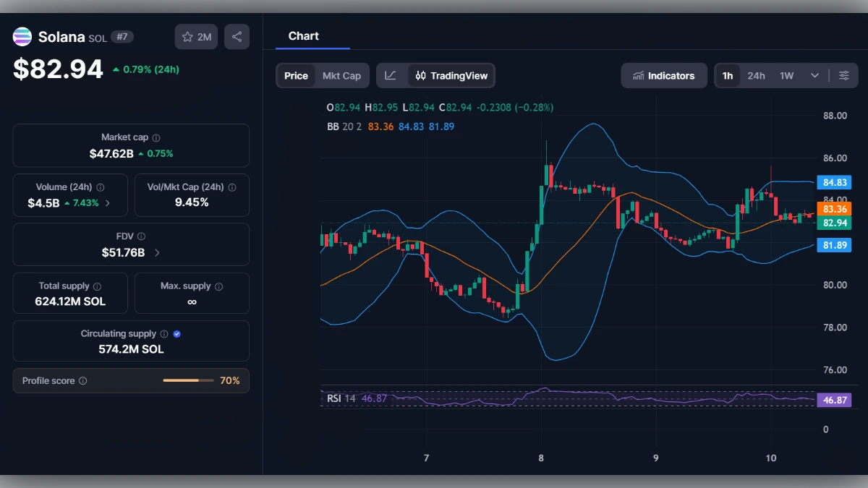The height and width of the screenshot is (488, 868).
Task: Click the share icon next to the watchlist star
Action: coord(237,36)
